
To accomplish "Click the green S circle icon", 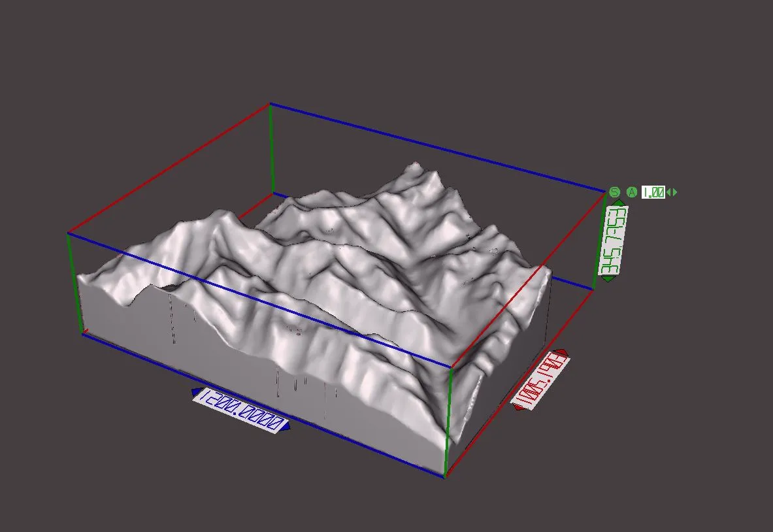I will tap(614, 192).
